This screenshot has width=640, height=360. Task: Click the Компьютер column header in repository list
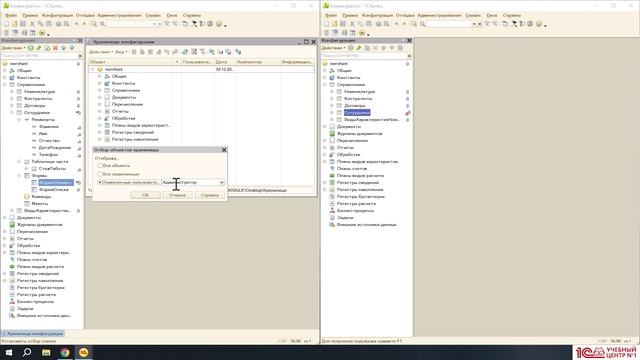pyautogui.click(x=258, y=62)
